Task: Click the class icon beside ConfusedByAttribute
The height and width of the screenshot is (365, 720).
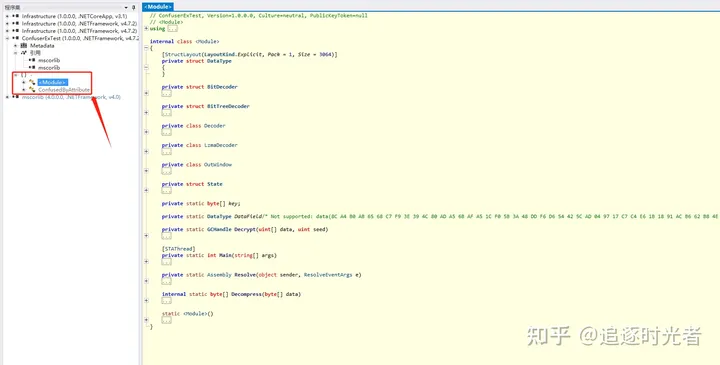Action: (x=32, y=90)
